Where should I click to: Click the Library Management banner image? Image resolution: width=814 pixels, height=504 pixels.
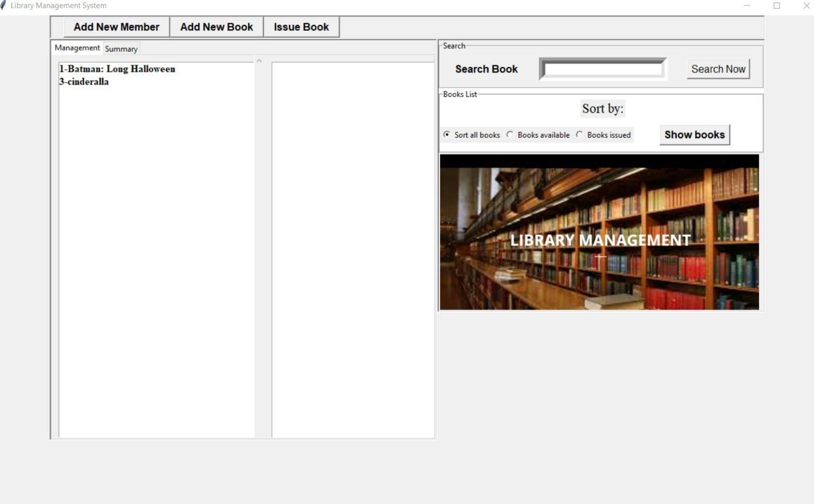click(599, 232)
